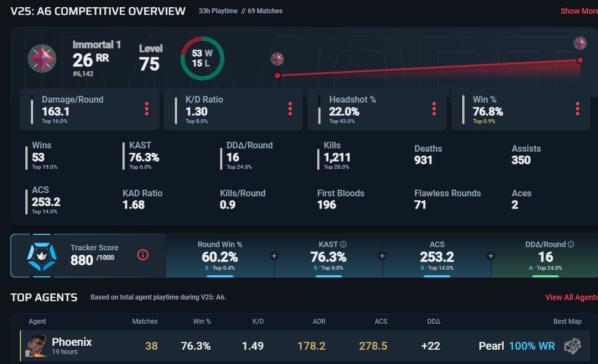
Task: Click the Flawless Rounds 71 stat
Action: 447,199
